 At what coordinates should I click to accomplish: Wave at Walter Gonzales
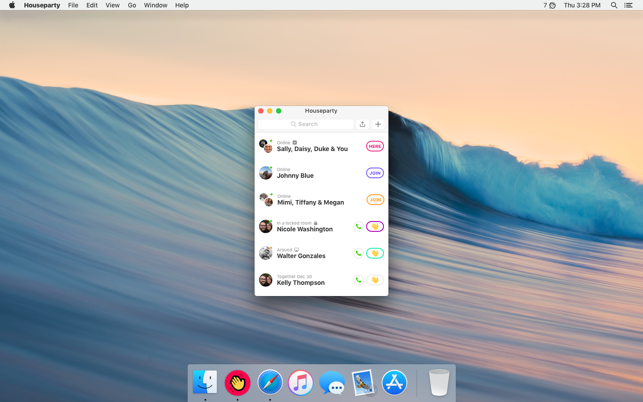(375, 254)
